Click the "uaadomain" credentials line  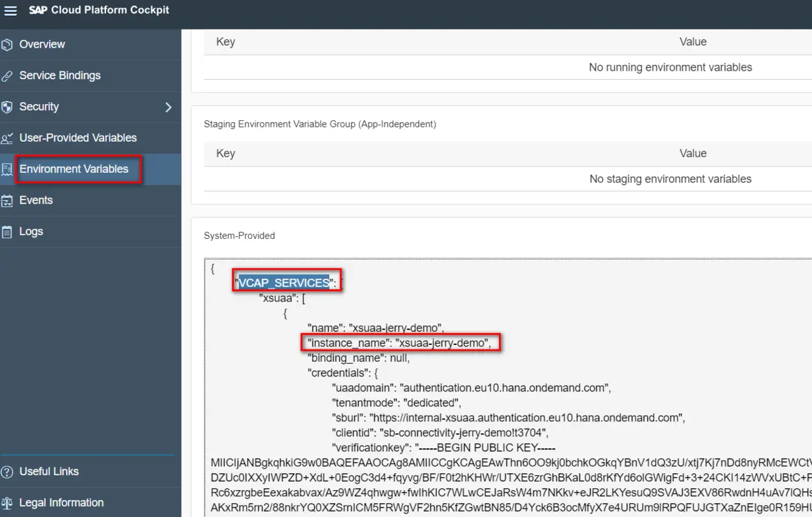(x=471, y=388)
